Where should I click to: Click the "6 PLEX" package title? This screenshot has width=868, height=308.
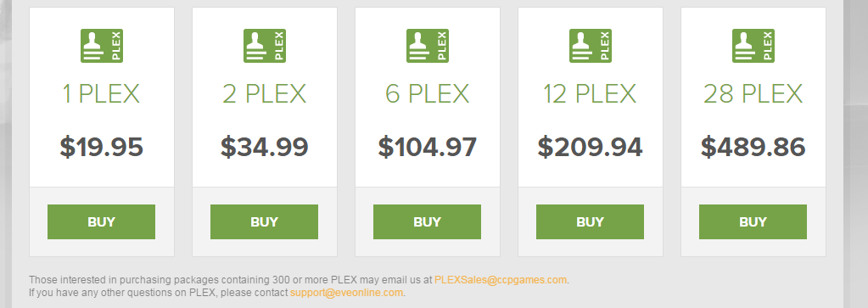(x=428, y=94)
